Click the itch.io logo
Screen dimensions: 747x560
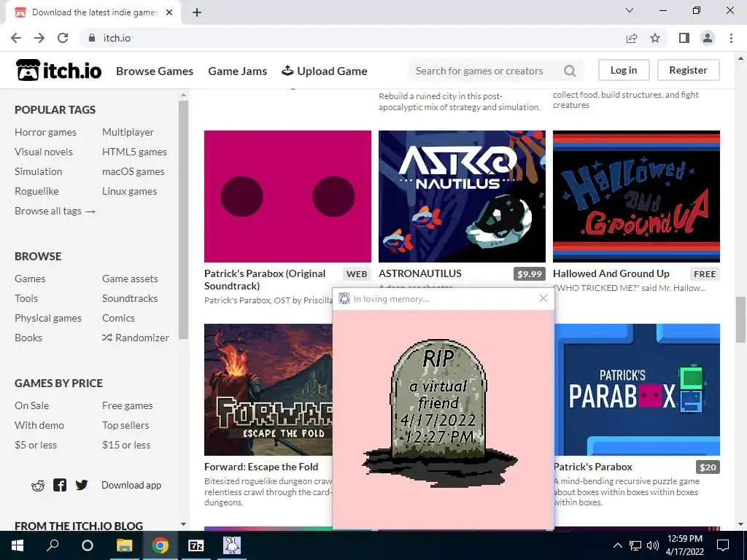click(x=58, y=71)
